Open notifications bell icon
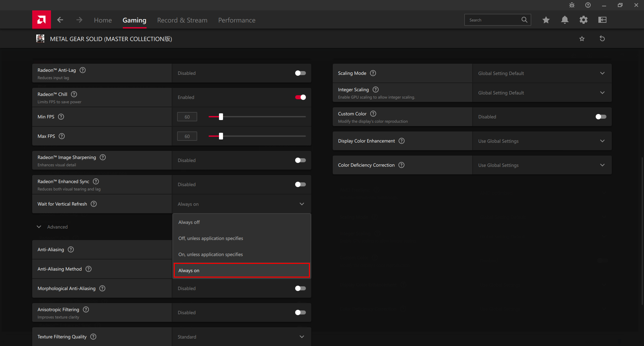Screen dimensions: 644x346 pyautogui.click(x=565, y=20)
